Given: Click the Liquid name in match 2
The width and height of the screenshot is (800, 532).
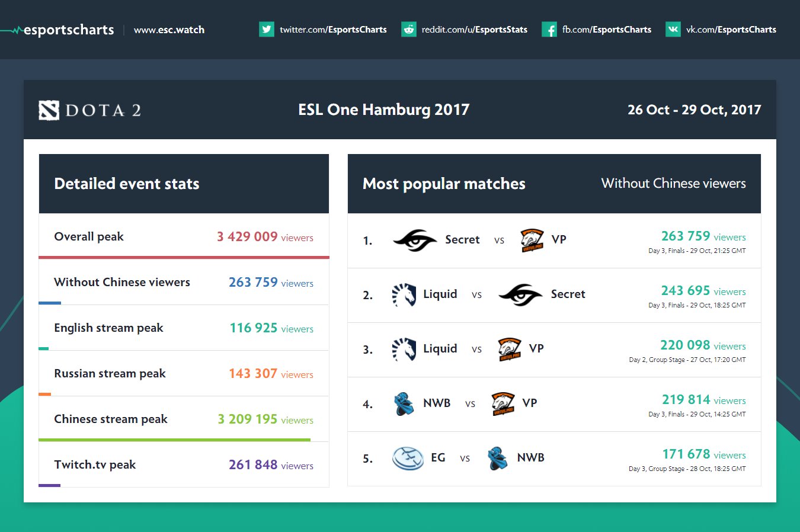Looking at the screenshot, I should click(x=440, y=294).
